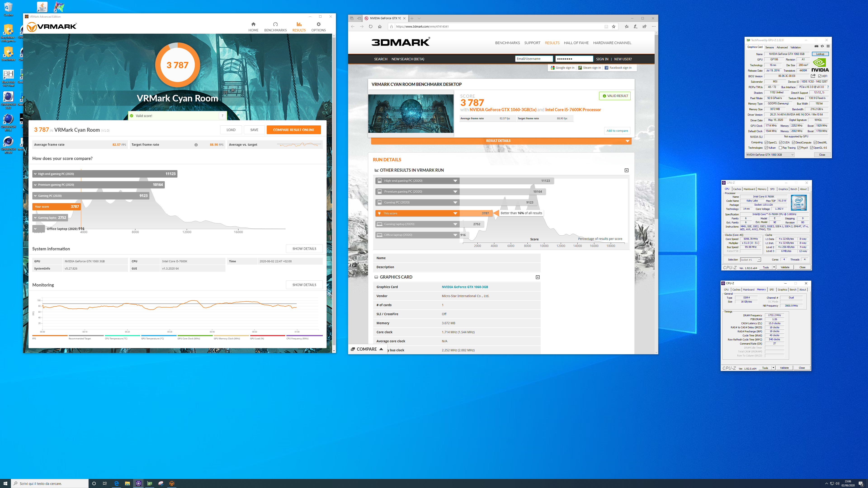
Task: Open VRMark Home icon
Action: [253, 24]
